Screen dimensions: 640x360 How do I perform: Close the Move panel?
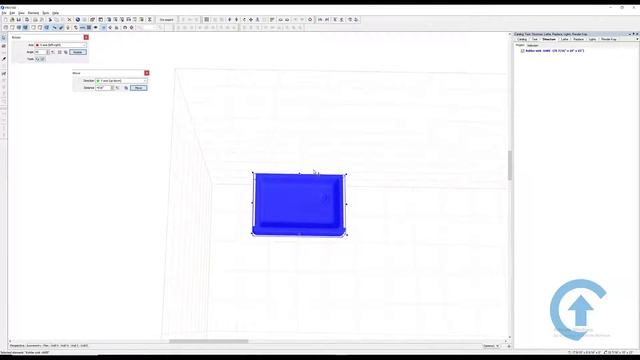point(147,73)
